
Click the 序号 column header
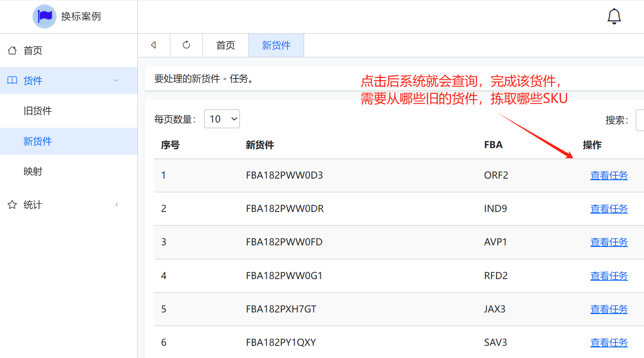pos(170,145)
